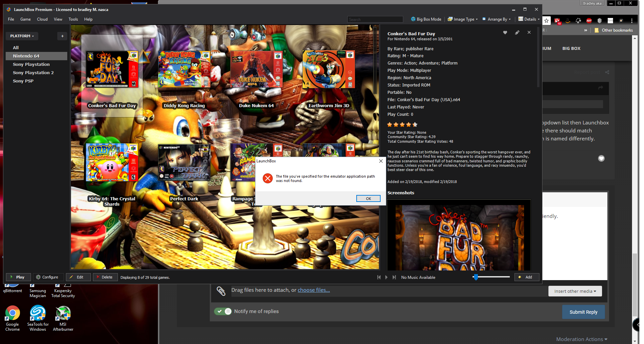Open Samsung Magician desktop shortcut
This screenshot has width=644, height=344.
tap(38, 291)
